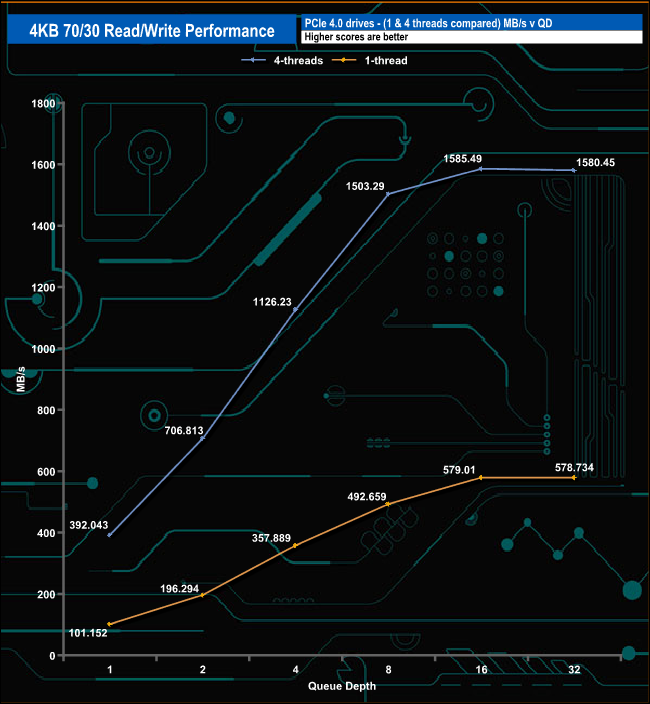Image resolution: width=650 pixels, height=704 pixels.
Task: Click the 400 y-axis tick label
Action: (x=46, y=533)
